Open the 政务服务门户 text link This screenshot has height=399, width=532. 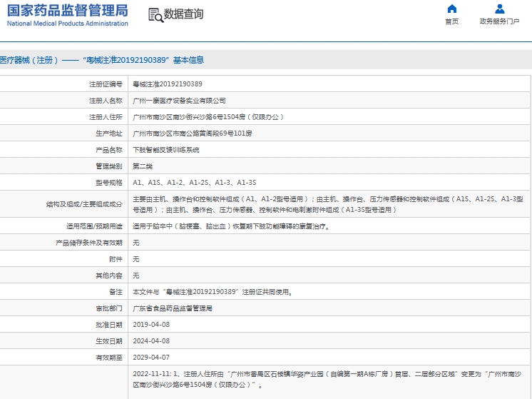[499, 21]
